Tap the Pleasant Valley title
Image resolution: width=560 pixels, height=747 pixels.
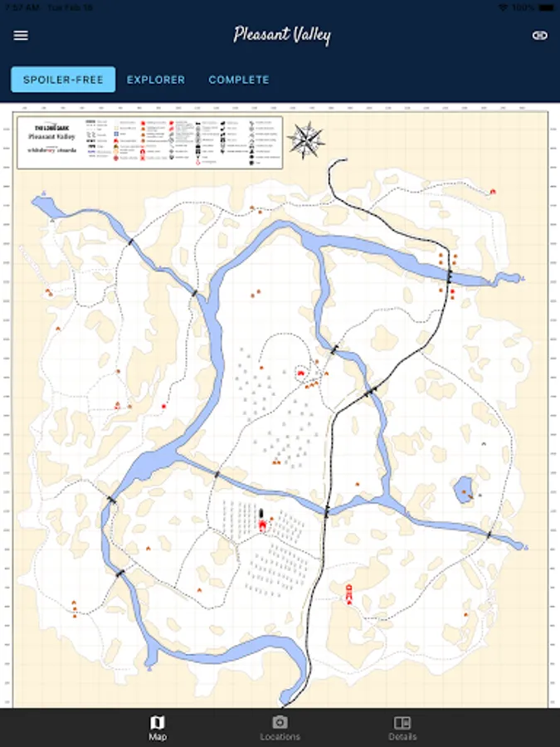tap(282, 35)
